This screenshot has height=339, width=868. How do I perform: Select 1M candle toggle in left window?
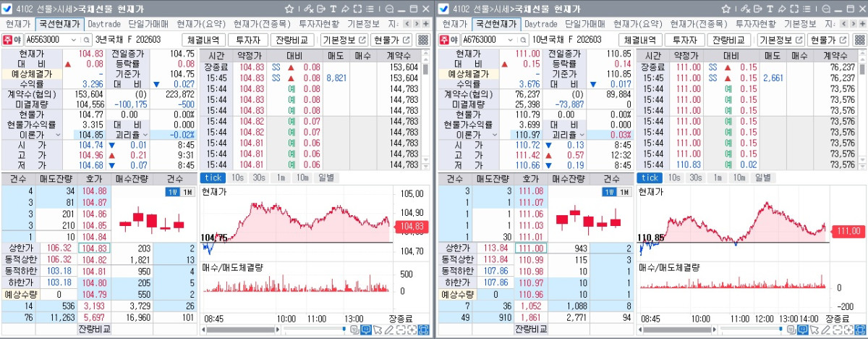[187, 192]
